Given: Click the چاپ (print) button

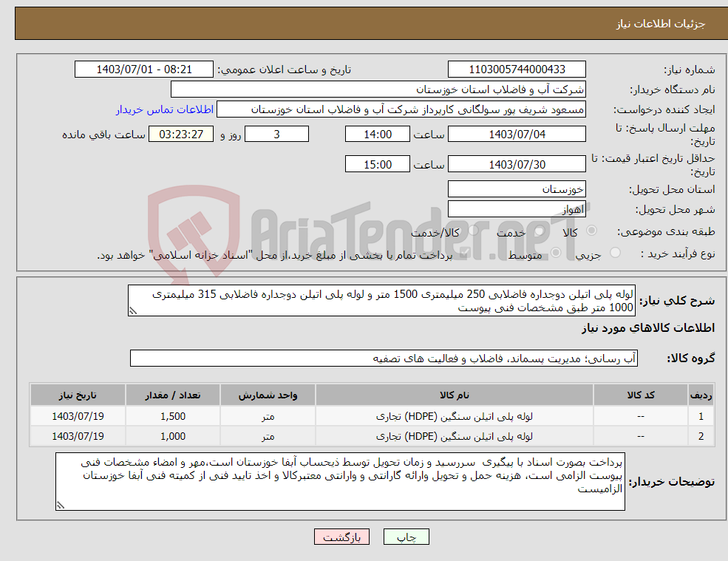Looking at the screenshot, I should pyautogui.click(x=406, y=537).
